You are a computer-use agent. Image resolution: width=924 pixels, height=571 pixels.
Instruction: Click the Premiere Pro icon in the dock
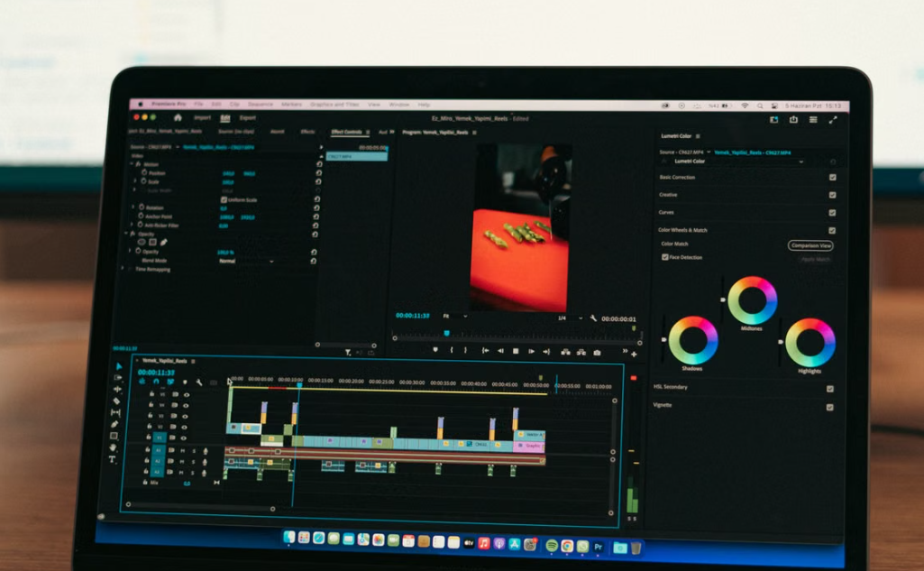pyautogui.click(x=599, y=548)
